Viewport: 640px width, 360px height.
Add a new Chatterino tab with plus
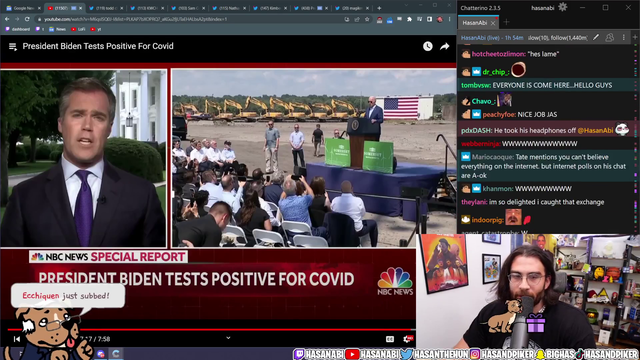click(x=507, y=22)
